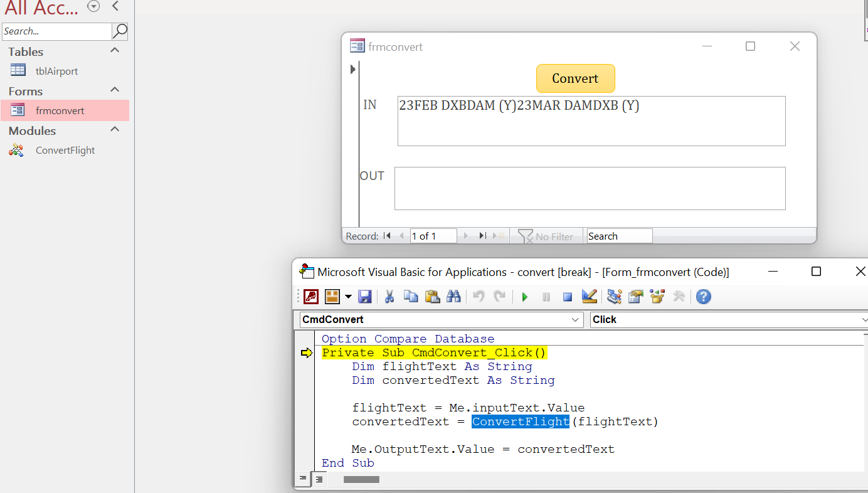Run the code with the green play icon
The width and height of the screenshot is (868, 493).
tap(525, 297)
